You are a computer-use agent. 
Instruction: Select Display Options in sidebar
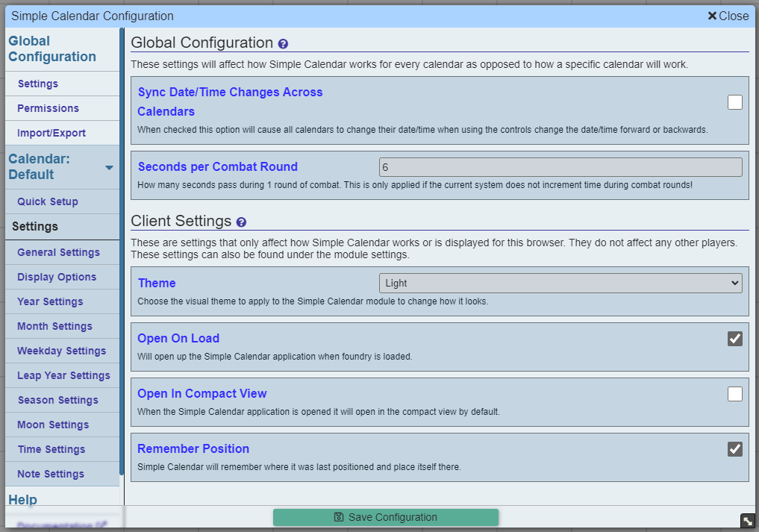pos(57,278)
